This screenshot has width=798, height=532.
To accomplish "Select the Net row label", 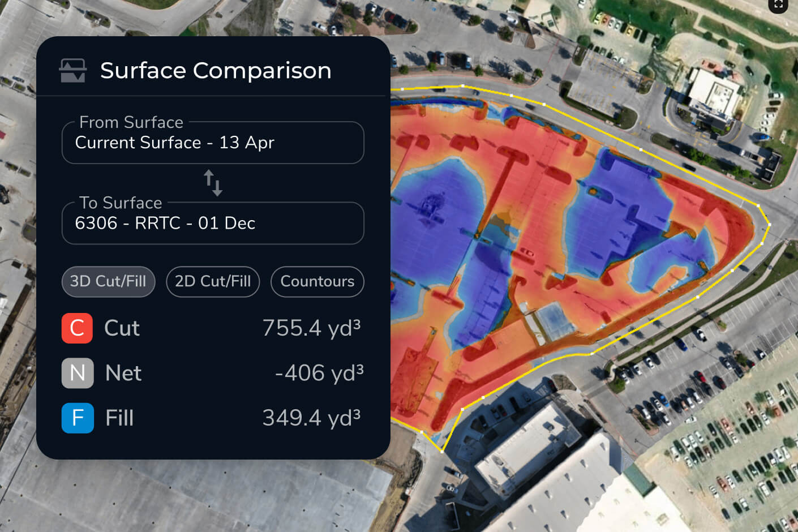I will pyautogui.click(x=123, y=373).
